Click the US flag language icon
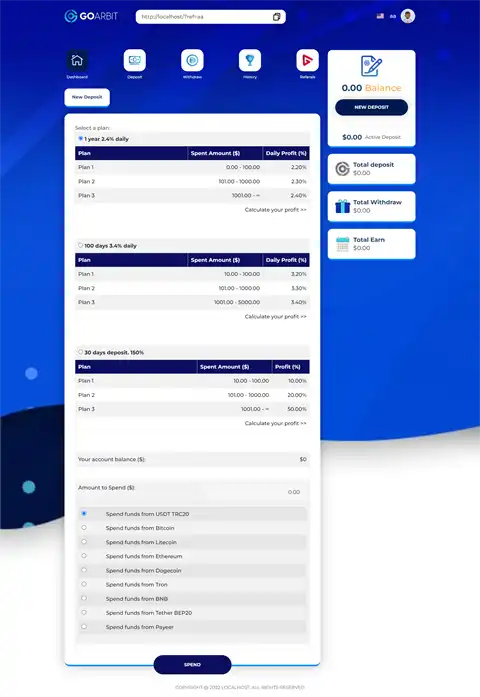Viewport: 480px width, 697px height. click(x=380, y=16)
